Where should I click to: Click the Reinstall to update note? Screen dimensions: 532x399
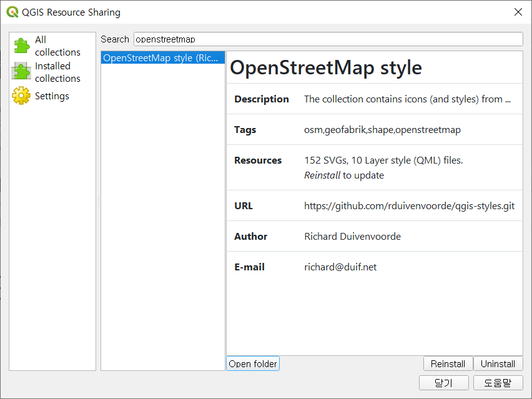(343, 175)
